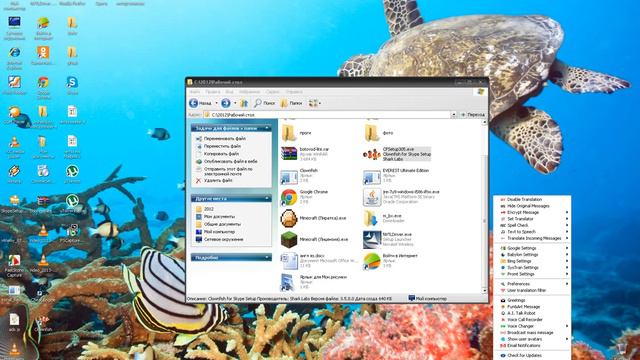
Task: Click Voice Call Recorder menu entry
Action: [x=532, y=320]
